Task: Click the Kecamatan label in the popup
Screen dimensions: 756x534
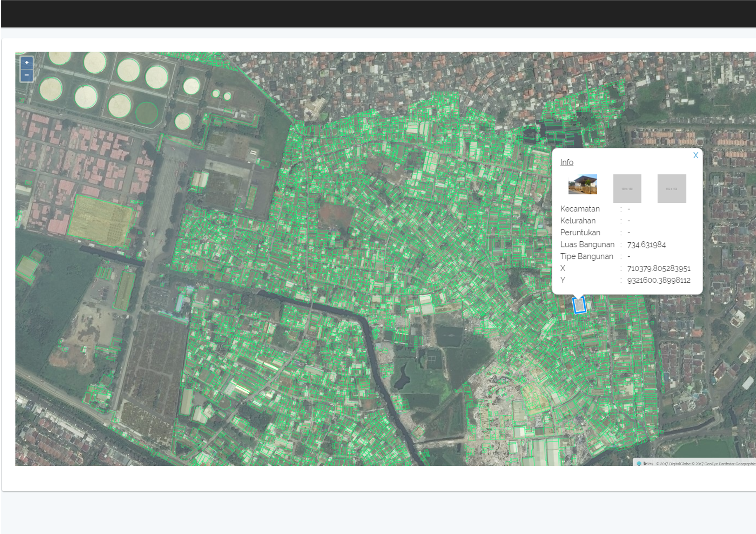Action: point(579,209)
